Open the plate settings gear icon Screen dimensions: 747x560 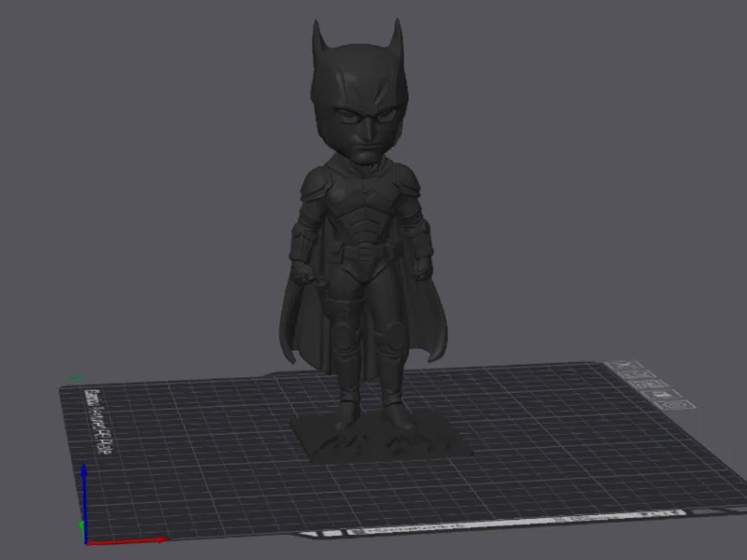675,405
